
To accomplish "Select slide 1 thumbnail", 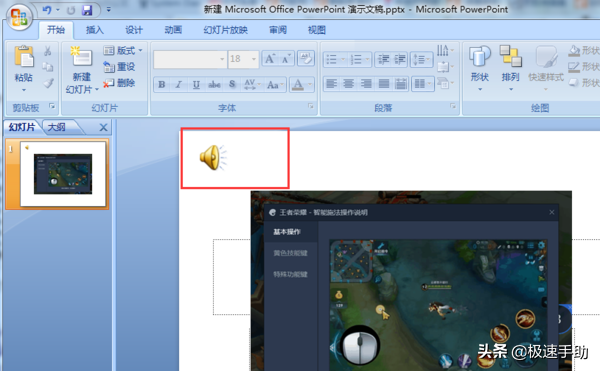I will click(x=63, y=174).
